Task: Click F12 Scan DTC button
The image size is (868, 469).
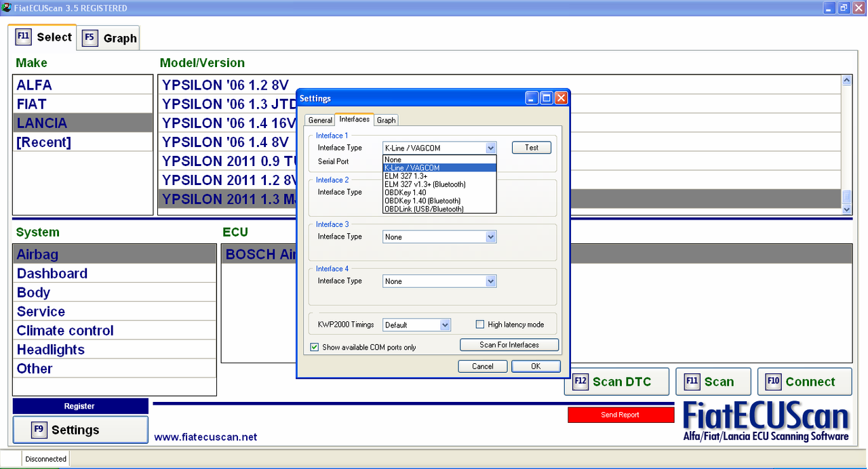Action: tap(616, 382)
